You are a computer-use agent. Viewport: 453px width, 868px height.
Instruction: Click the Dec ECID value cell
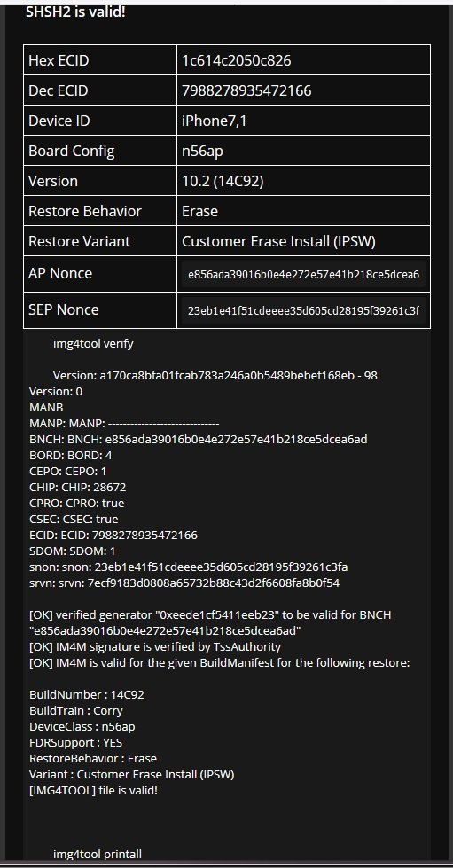pos(303,90)
